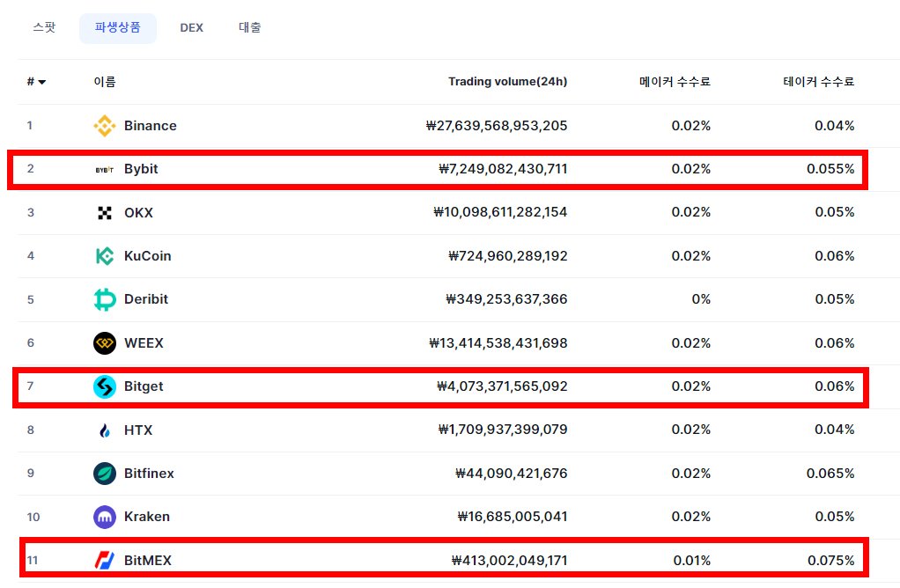The height and width of the screenshot is (588, 900).
Task: Click the KuCoin logo icon
Action: [x=105, y=256]
